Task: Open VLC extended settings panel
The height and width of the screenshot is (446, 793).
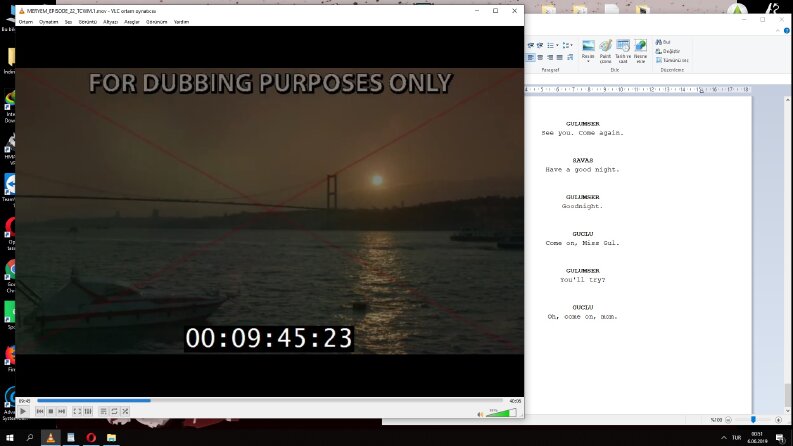Action: pos(87,412)
